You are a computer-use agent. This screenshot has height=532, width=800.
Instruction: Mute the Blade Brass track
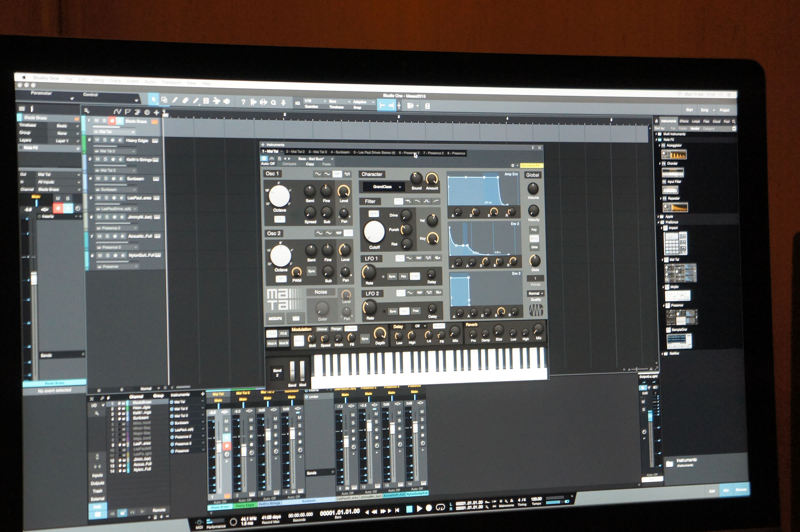(x=96, y=121)
